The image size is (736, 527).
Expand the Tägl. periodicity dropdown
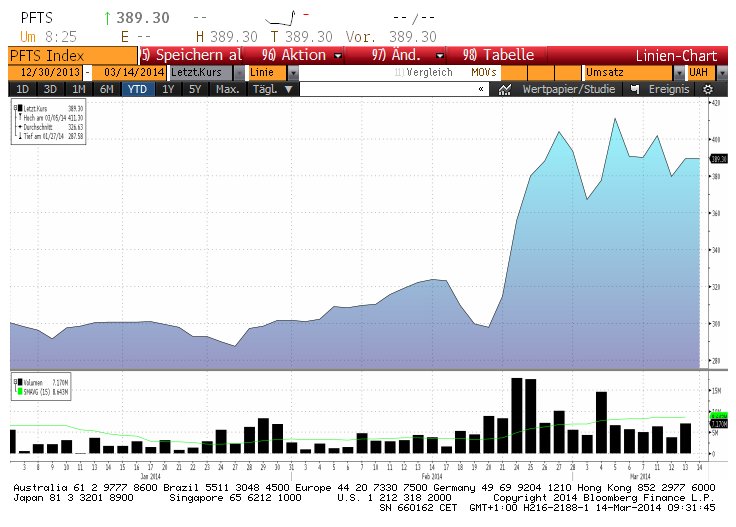point(274,89)
